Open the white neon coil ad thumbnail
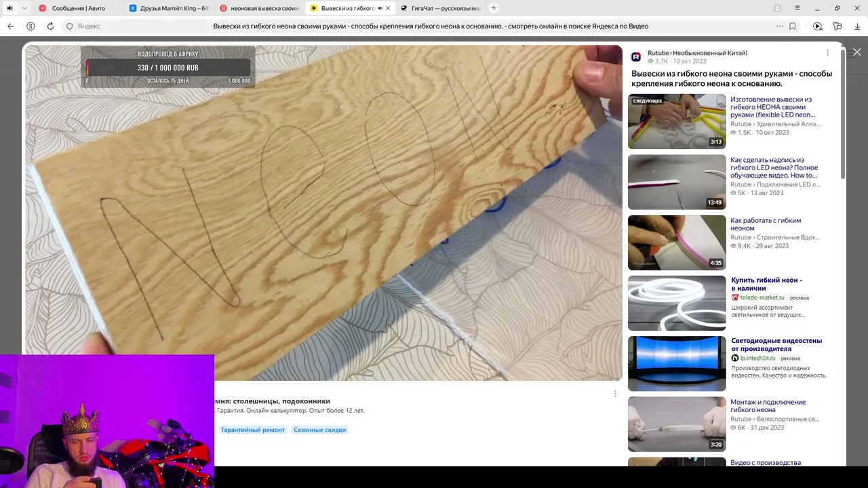This screenshot has height=488, width=868. (677, 303)
